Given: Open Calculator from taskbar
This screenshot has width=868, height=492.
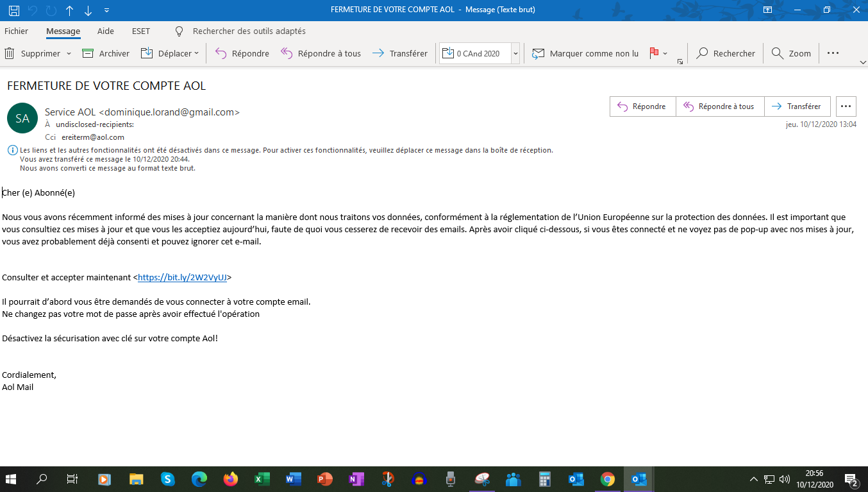Looking at the screenshot, I should 545,479.
